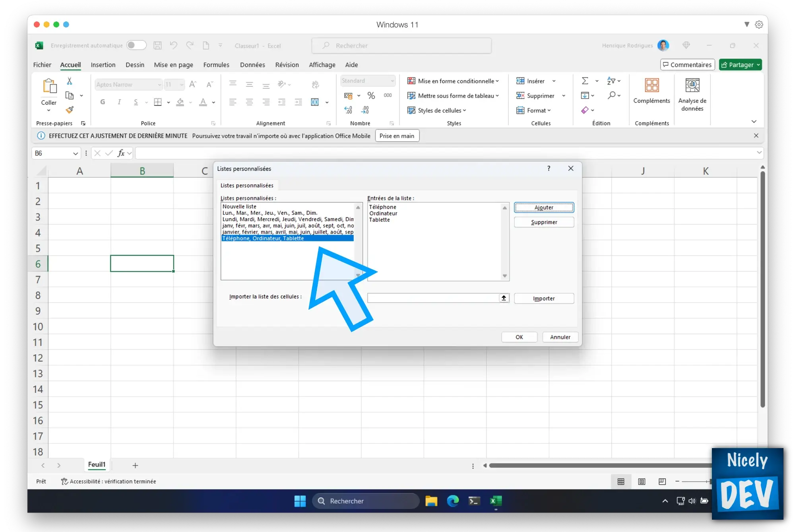Switch to the Affichage tab

[322, 65]
